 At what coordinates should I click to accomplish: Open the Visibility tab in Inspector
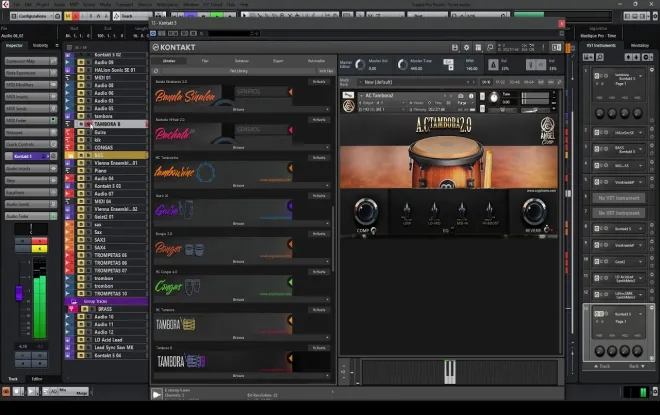(x=40, y=45)
